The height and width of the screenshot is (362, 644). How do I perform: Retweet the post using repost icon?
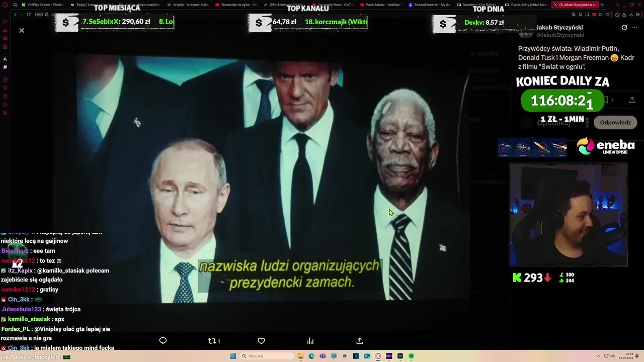point(214,341)
